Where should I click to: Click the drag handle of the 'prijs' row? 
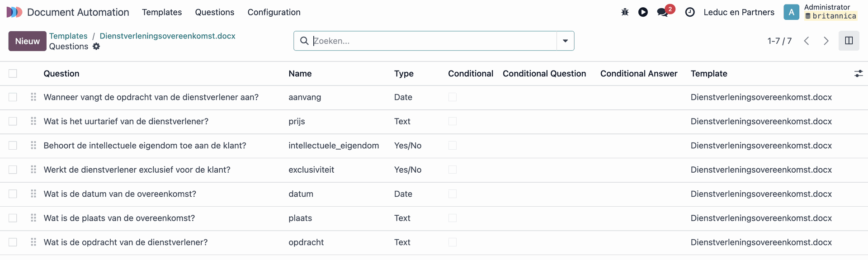(33, 121)
